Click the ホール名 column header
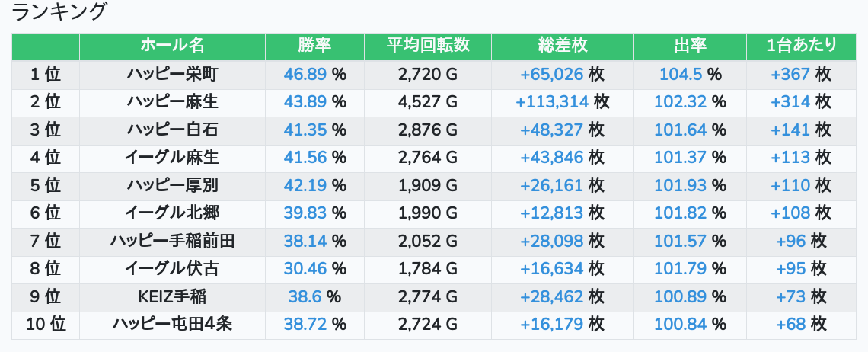The height and width of the screenshot is (352, 868). 172,46
